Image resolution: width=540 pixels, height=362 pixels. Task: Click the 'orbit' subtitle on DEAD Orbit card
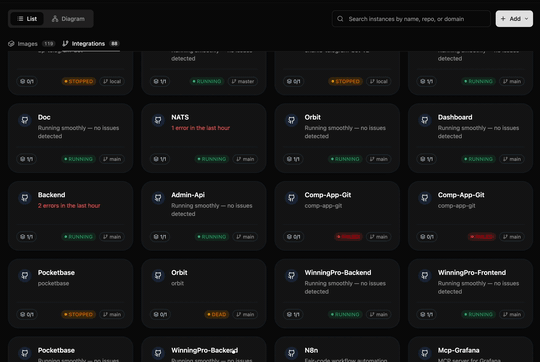177,283
